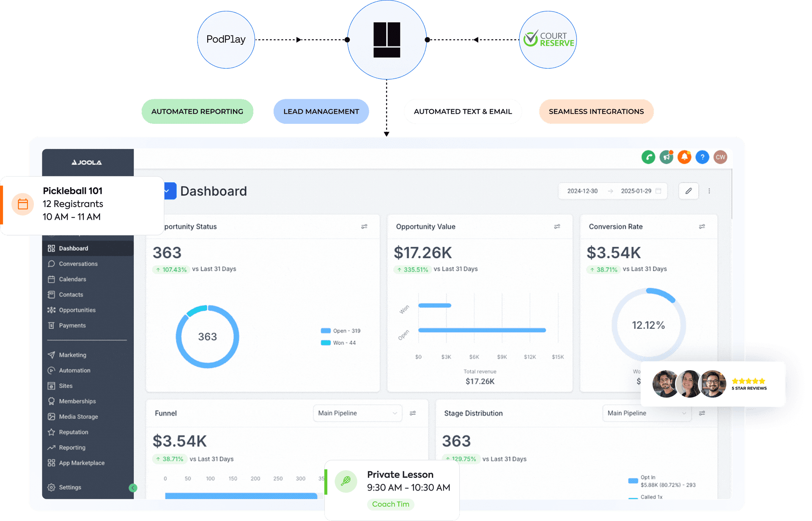Open the Contacts section
The height and width of the screenshot is (521, 812).
click(70, 295)
